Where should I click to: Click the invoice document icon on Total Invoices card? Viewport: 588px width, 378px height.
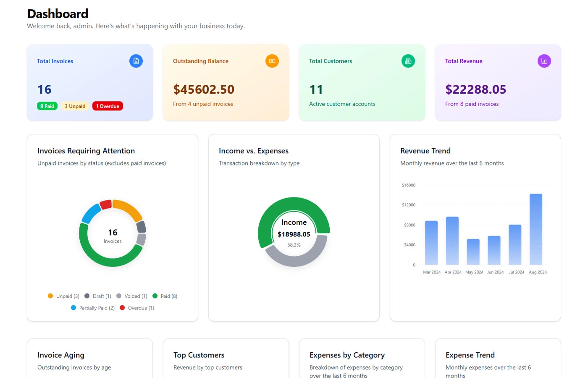click(136, 61)
